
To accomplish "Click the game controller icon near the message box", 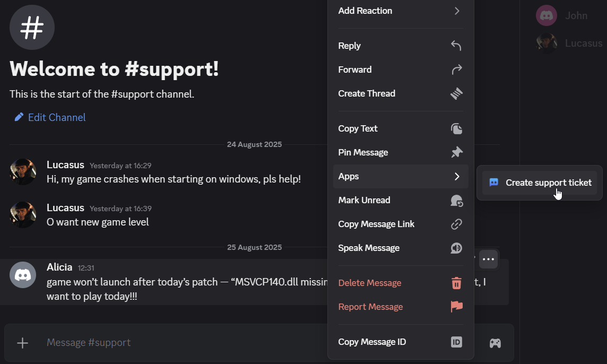I will pyautogui.click(x=495, y=343).
